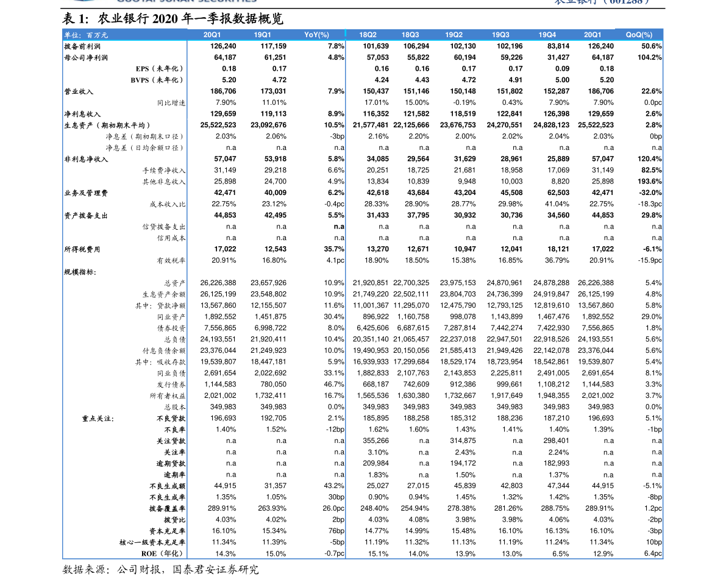The image size is (726, 588).
Task: Click the "生息资产（期初期末平均）" row label
Action: (x=107, y=126)
